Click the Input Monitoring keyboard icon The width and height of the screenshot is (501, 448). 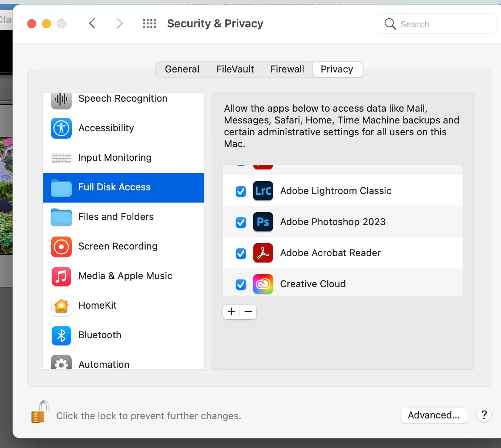pos(61,158)
